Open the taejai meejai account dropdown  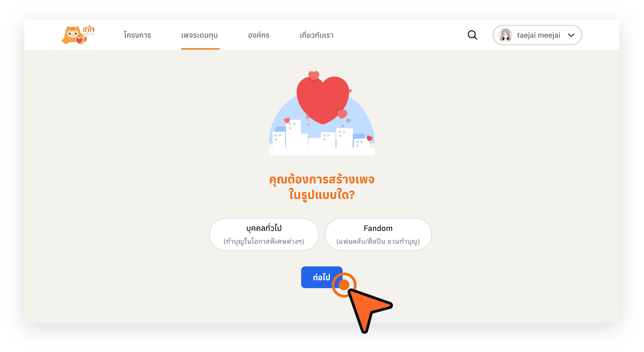click(x=537, y=35)
